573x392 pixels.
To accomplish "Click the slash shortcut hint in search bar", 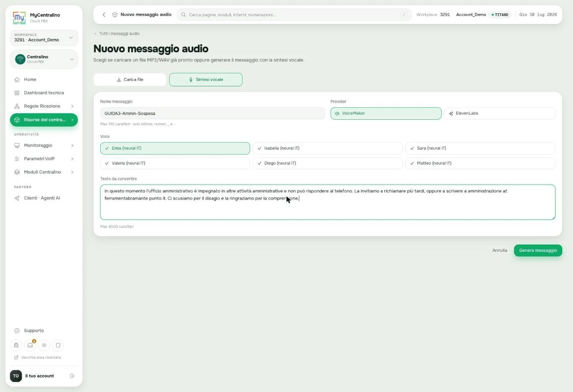I will coord(404,15).
